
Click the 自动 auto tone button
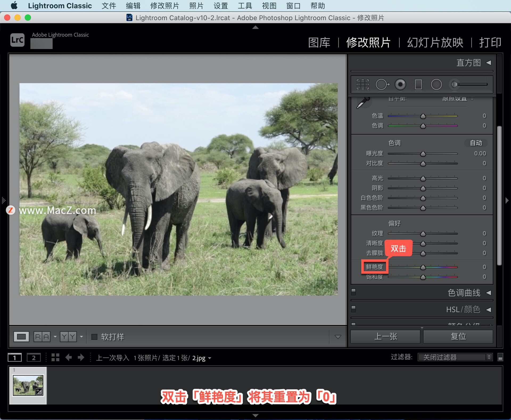point(476,143)
